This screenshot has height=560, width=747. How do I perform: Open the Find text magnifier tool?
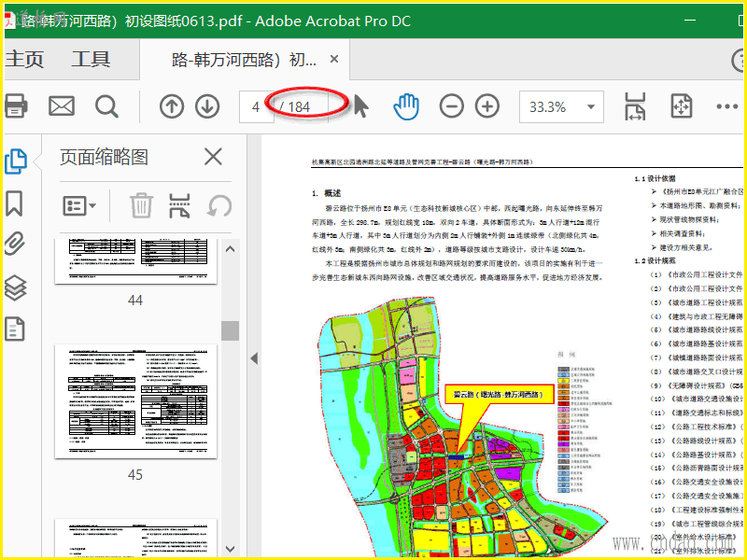point(106,106)
